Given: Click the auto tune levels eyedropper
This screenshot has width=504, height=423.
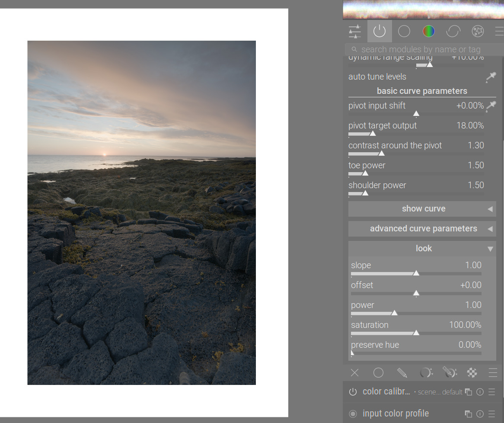Looking at the screenshot, I should (x=491, y=77).
